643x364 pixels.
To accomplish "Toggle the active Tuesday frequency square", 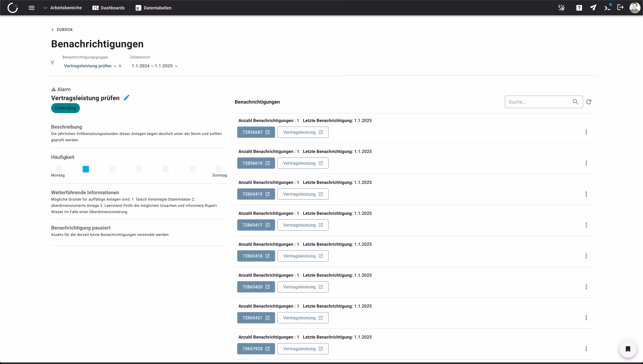I will tap(86, 169).
